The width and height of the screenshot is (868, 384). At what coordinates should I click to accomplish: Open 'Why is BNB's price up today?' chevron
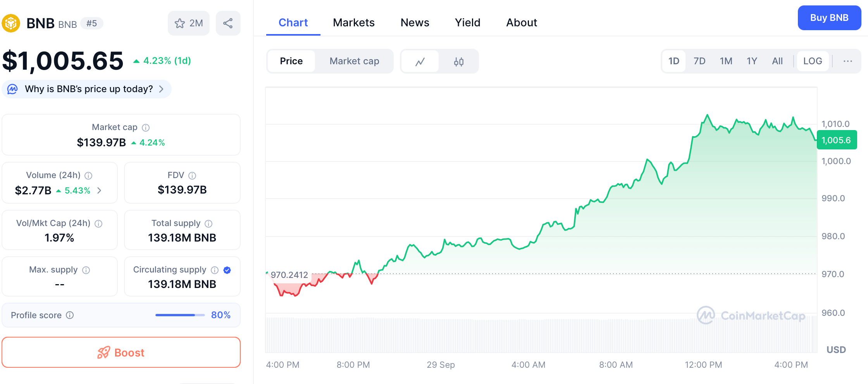(162, 89)
